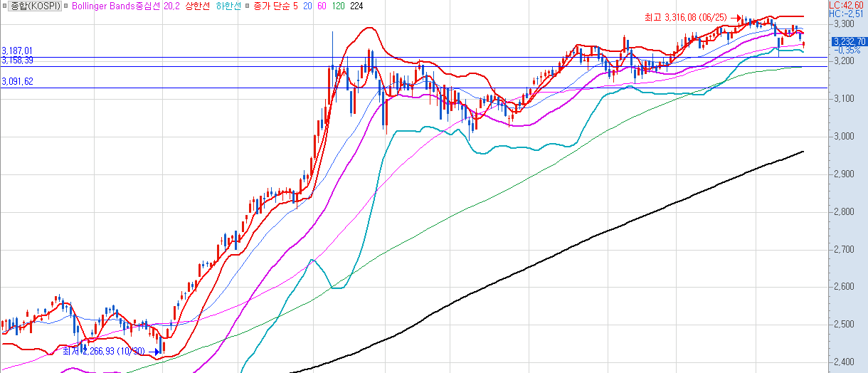Click the 종가 단순 moving average label

270,6
